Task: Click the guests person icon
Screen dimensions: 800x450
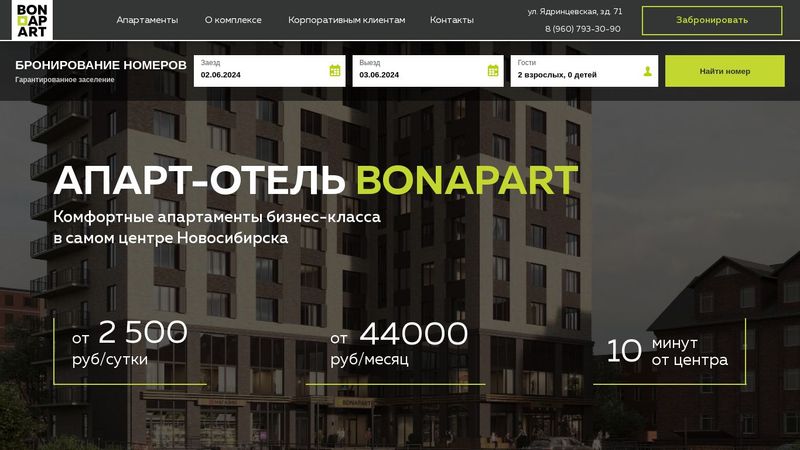Action: click(647, 71)
